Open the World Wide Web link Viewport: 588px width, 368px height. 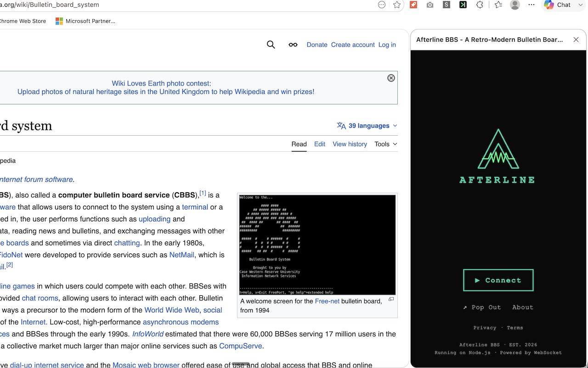pyautogui.click(x=172, y=310)
